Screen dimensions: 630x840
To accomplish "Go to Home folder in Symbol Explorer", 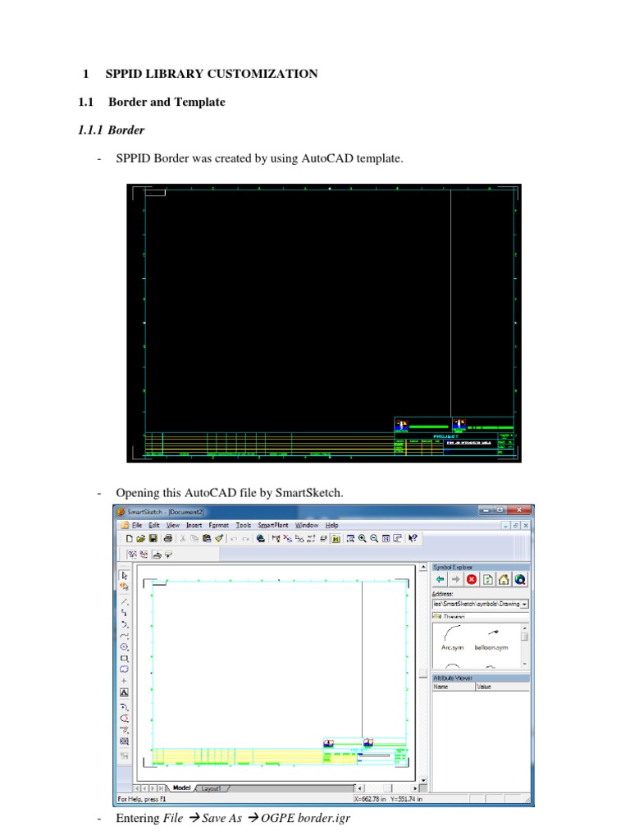I will pos(504,579).
